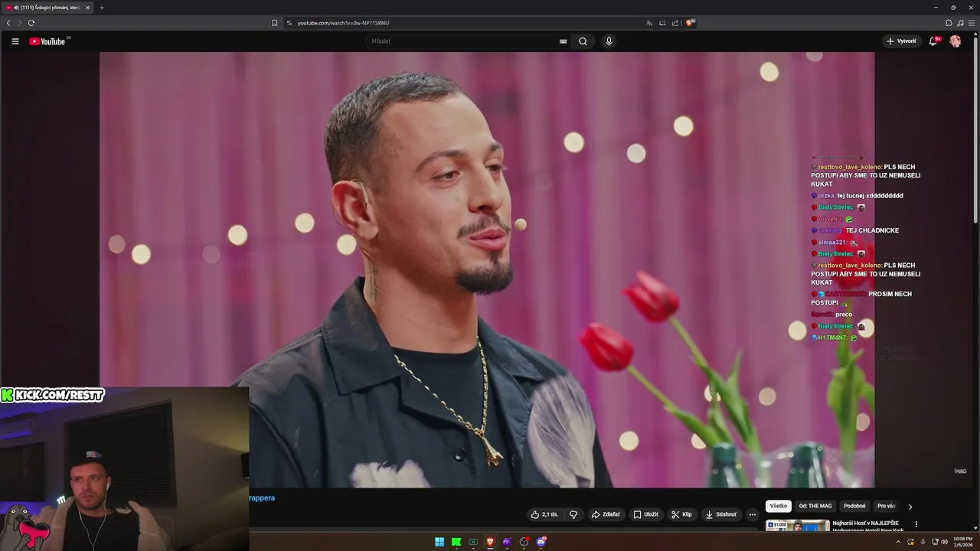Open volume control in system tray

point(945,542)
